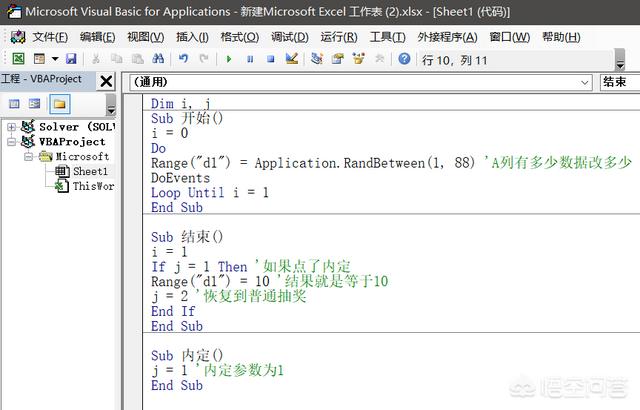Click code line 'Dim i, j'
640x410 pixels.
(x=181, y=104)
